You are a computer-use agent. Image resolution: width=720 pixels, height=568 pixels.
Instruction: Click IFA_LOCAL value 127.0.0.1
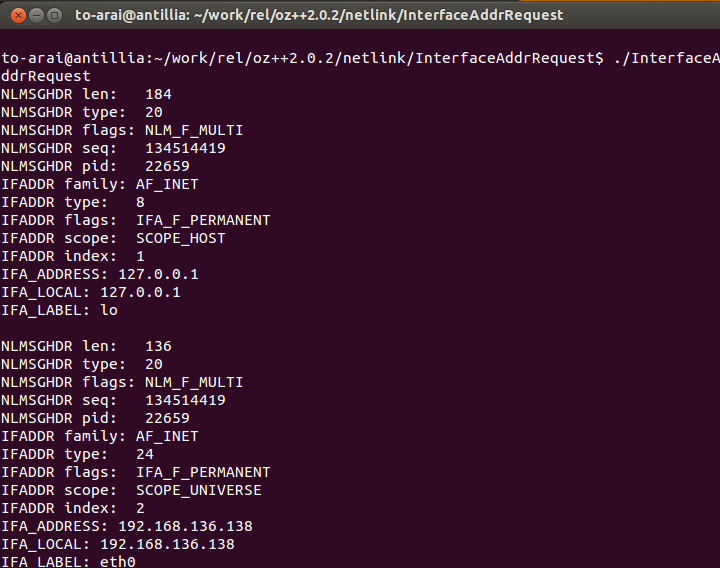pos(141,292)
